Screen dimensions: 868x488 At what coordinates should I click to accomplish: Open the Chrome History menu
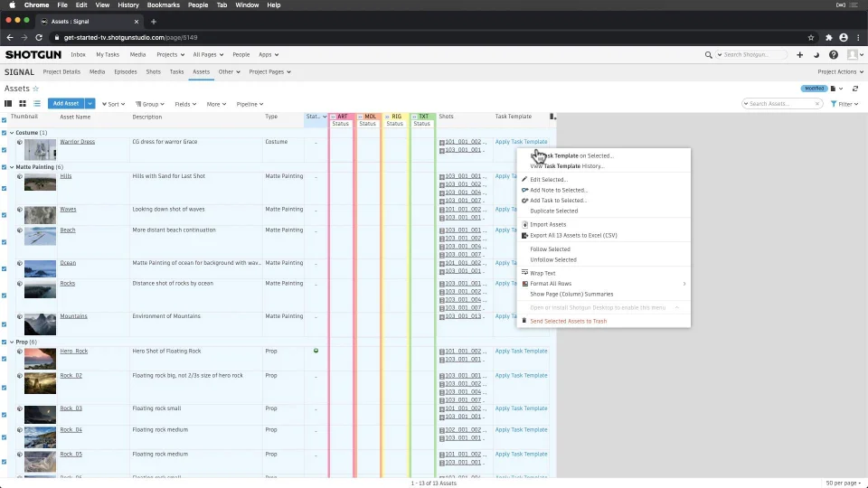[x=127, y=5]
